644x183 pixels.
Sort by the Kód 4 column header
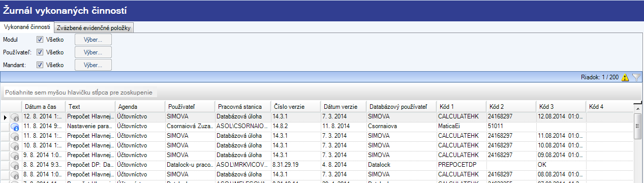610,107
